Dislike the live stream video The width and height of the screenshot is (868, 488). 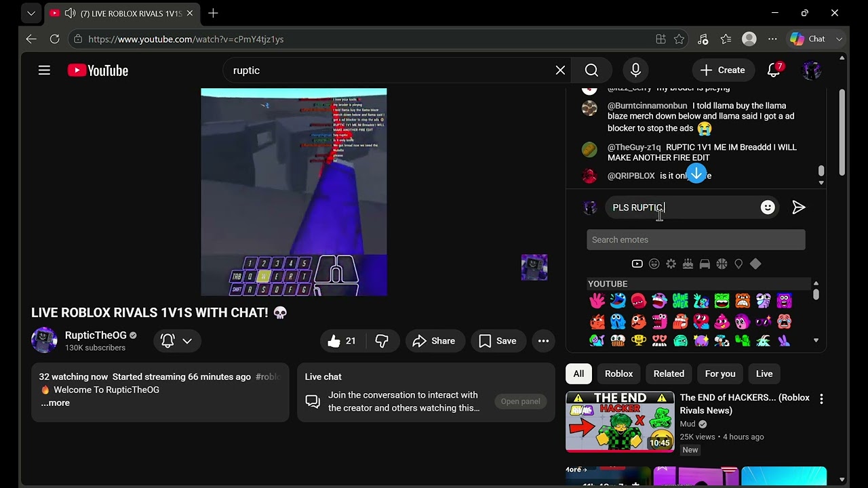pyautogui.click(x=382, y=341)
